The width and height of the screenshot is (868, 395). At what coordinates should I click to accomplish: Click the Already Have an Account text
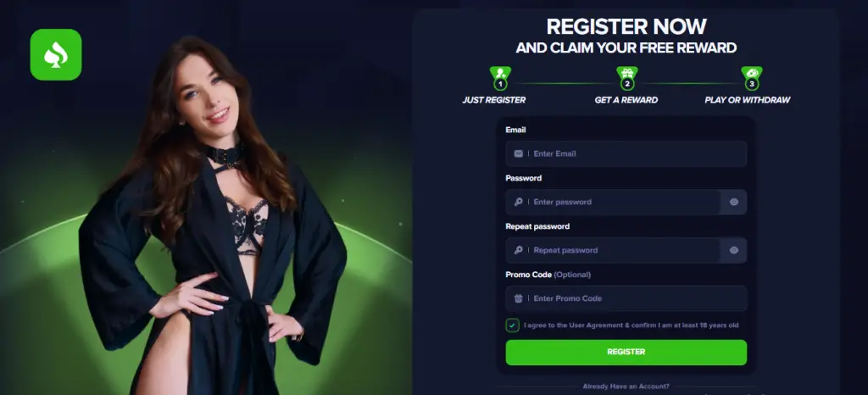(626, 387)
